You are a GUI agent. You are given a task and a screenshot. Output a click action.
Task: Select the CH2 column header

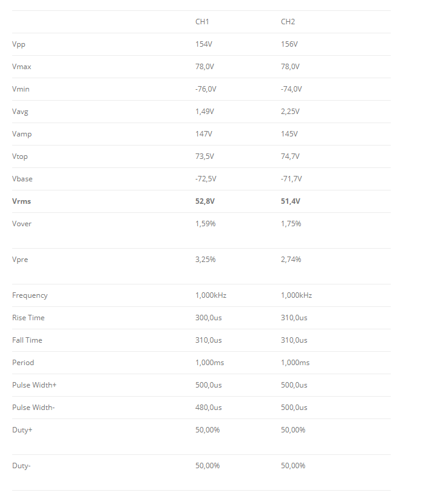tap(288, 22)
